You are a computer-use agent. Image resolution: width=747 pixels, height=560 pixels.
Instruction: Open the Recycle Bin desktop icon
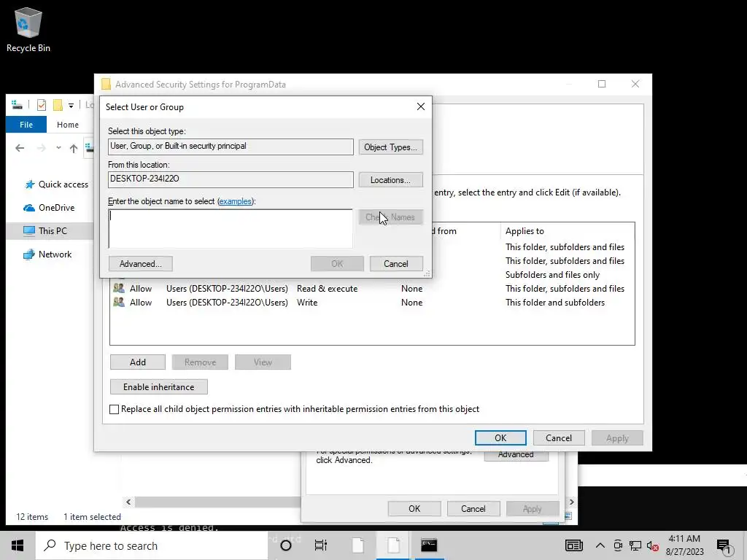(28, 29)
